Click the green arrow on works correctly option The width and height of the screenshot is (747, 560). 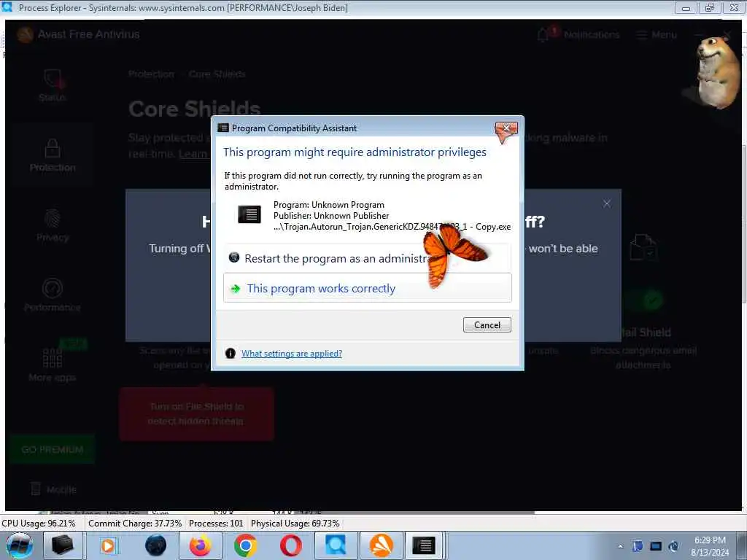235,289
